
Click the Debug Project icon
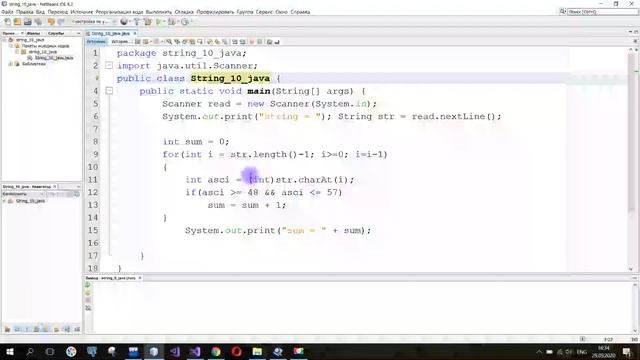point(172,22)
